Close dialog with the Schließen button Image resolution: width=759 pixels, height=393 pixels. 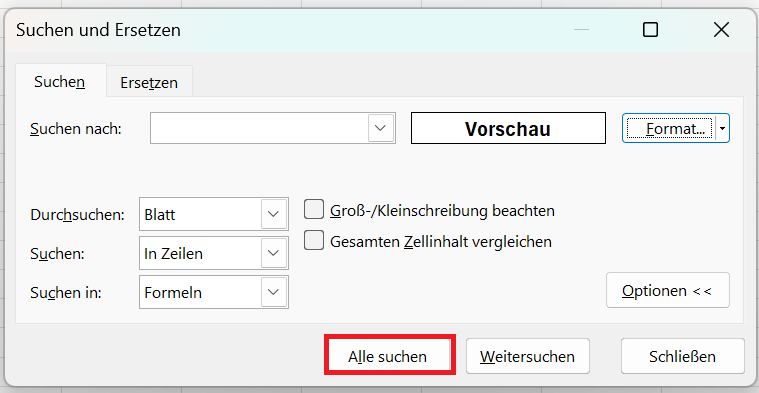tap(683, 356)
